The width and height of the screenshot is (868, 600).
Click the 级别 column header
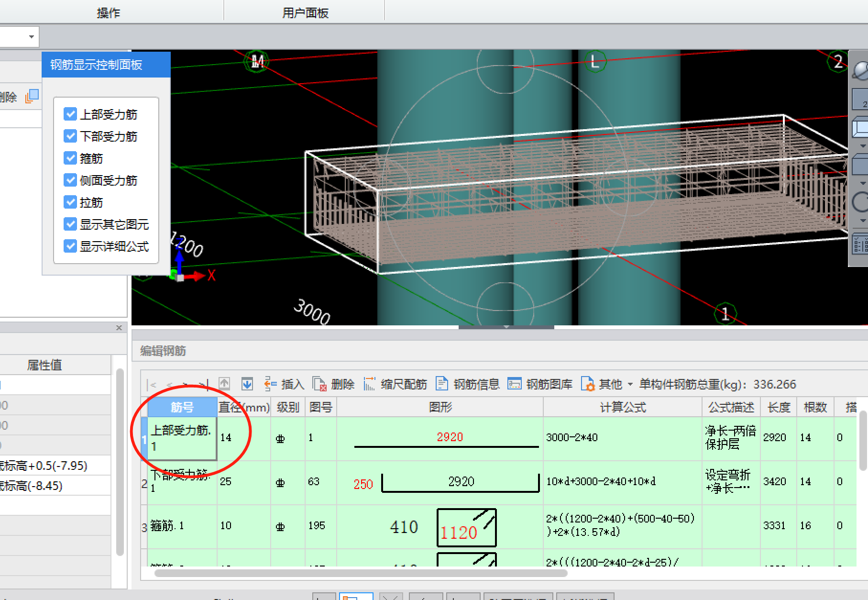[x=288, y=407]
